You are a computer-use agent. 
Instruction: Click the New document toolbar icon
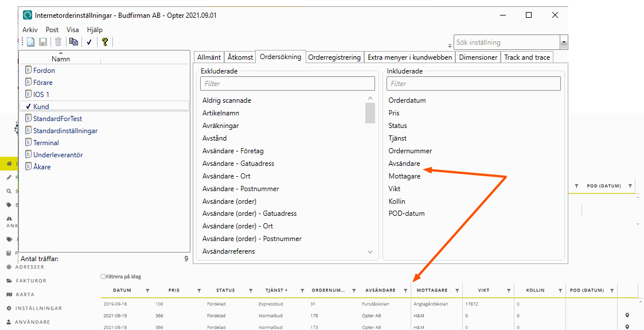(x=30, y=42)
